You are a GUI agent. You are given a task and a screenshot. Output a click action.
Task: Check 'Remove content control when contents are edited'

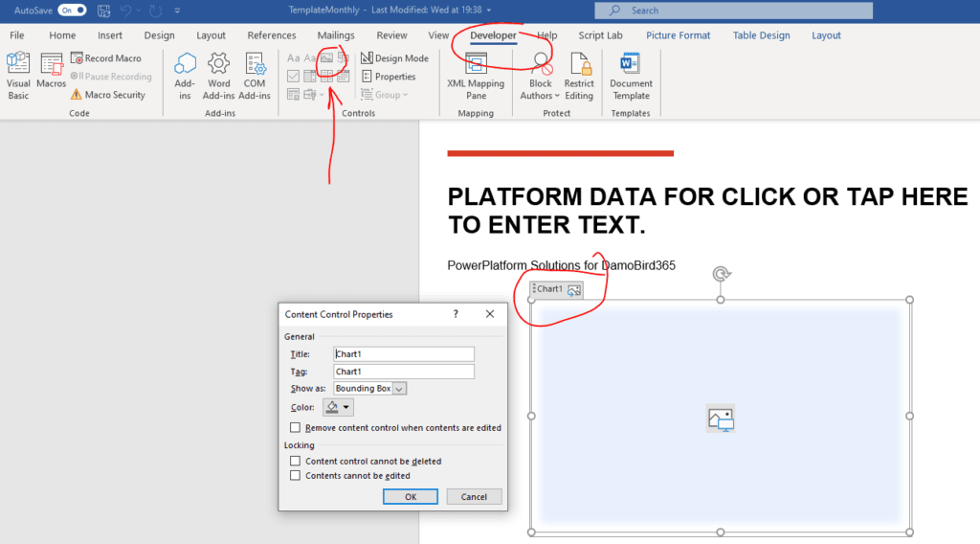point(296,428)
